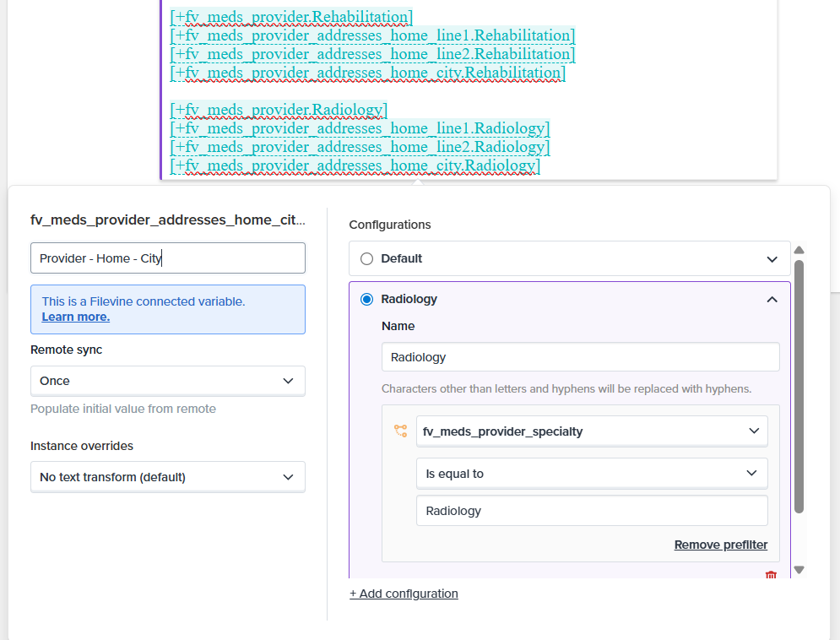Click the Remove prefilter link
Image resolution: width=840 pixels, height=640 pixels.
720,545
